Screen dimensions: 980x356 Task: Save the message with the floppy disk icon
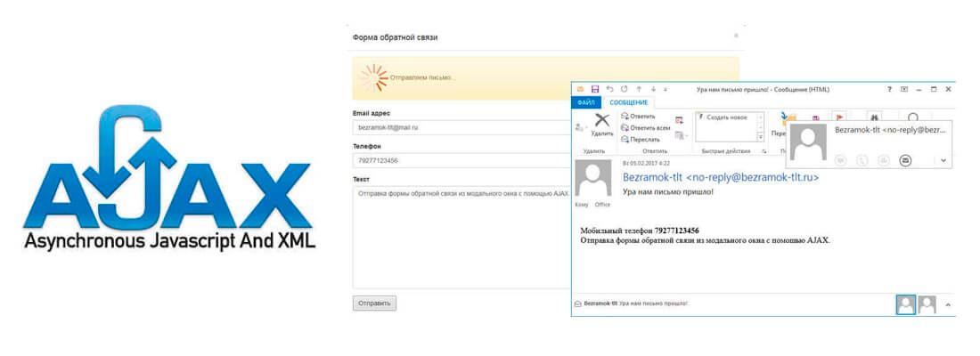[595, 89]
